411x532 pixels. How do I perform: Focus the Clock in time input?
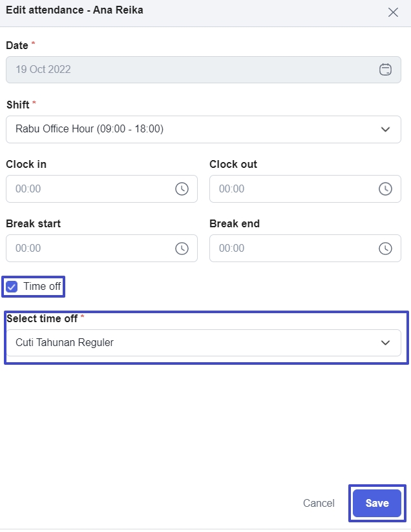90,189
